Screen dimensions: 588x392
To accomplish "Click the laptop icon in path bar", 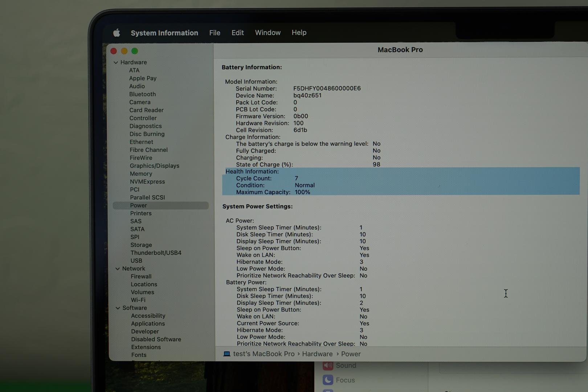I will [x=227, y=354].
